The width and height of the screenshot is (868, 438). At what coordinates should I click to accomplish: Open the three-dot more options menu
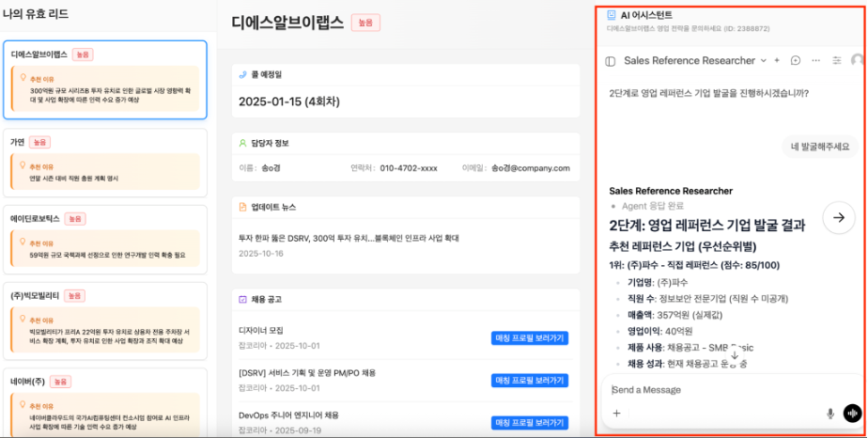[815, 60]
